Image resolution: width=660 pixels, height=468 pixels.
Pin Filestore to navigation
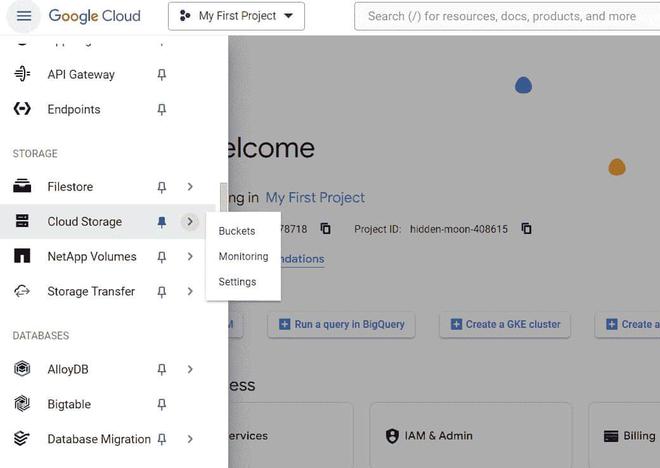point(162,187)
